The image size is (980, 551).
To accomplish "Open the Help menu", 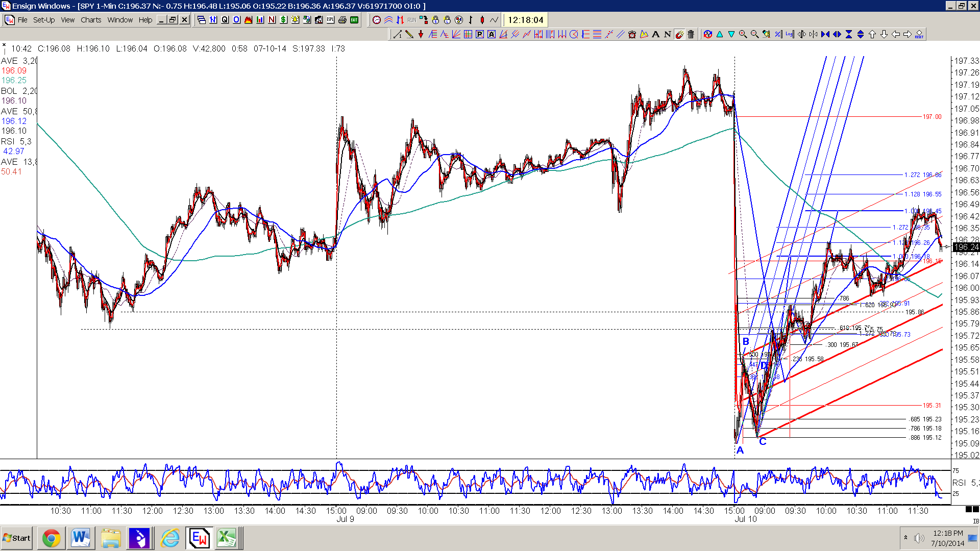I will pos(145,20).
